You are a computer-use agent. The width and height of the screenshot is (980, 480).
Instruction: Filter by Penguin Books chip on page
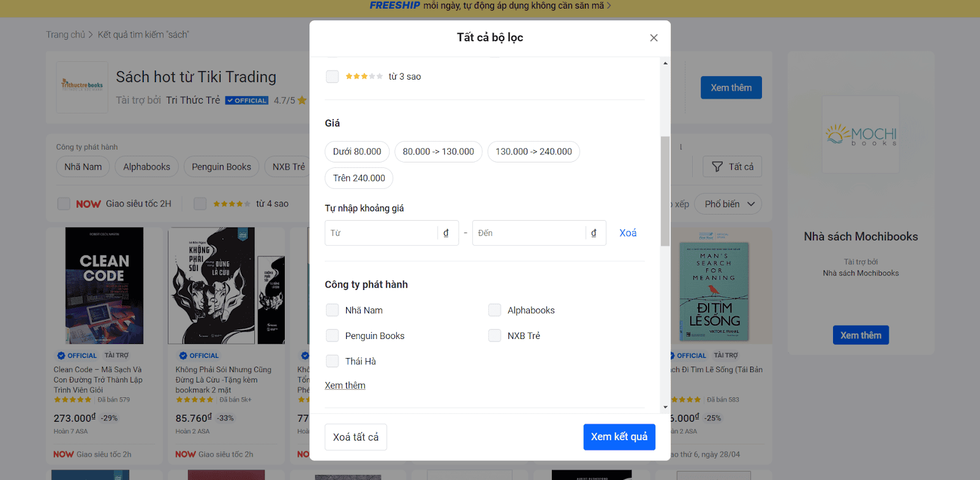click(221, 167)
